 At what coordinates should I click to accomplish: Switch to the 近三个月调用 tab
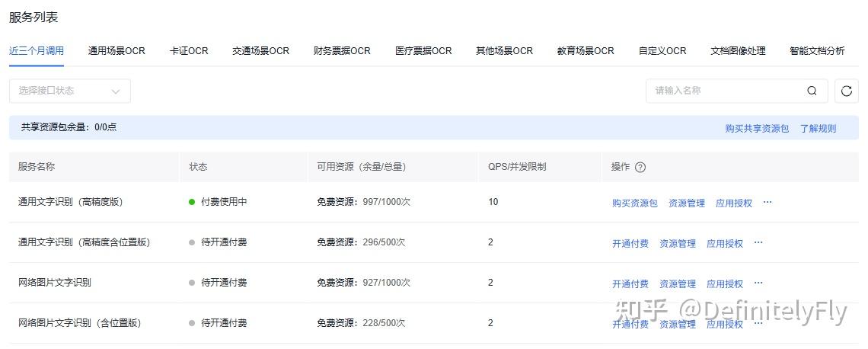(37, 51)
